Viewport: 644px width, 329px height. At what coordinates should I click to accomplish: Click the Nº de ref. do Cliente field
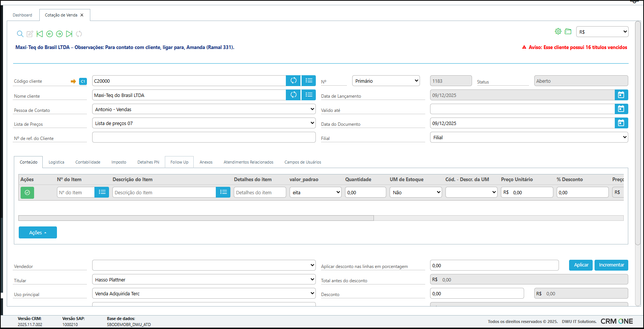pyautogui.click(x=204, y=137)
